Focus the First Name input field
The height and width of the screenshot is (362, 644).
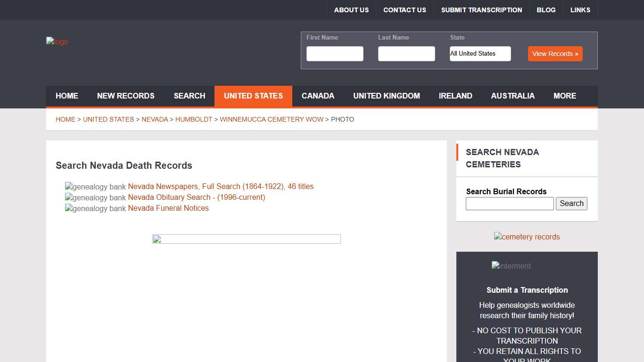[335, 54]
